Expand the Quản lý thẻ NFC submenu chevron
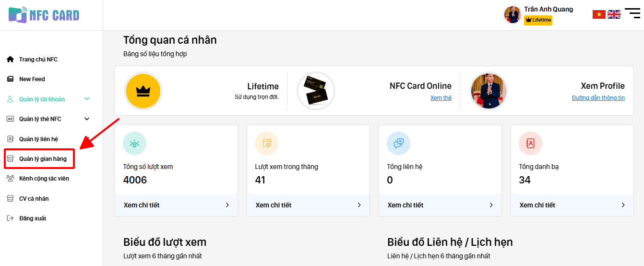The height and width of the screenshot is (266, 644). pos(87,119)
